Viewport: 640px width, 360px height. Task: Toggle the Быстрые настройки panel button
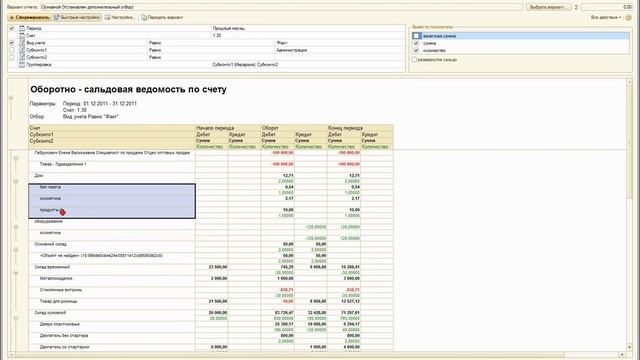point(77,18)
